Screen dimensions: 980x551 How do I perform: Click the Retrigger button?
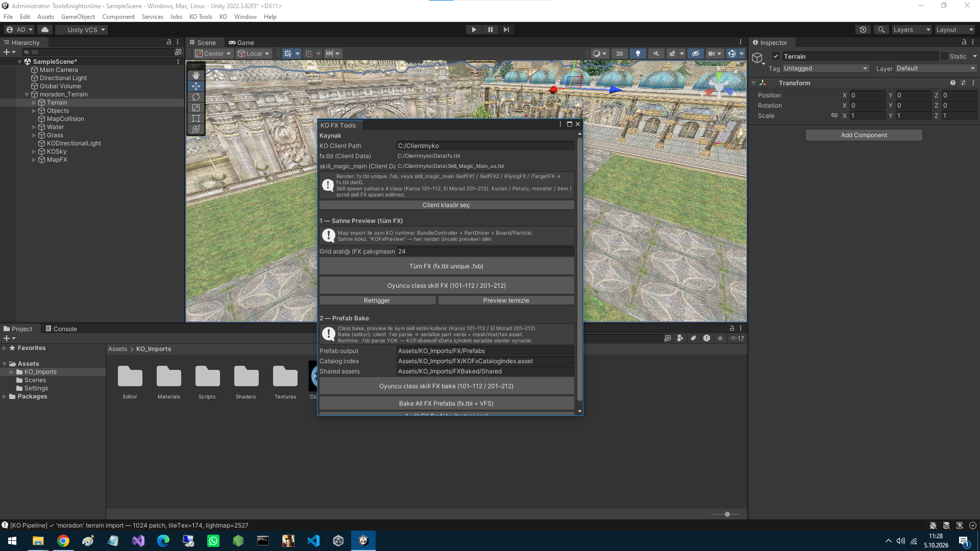coord(377,300)
